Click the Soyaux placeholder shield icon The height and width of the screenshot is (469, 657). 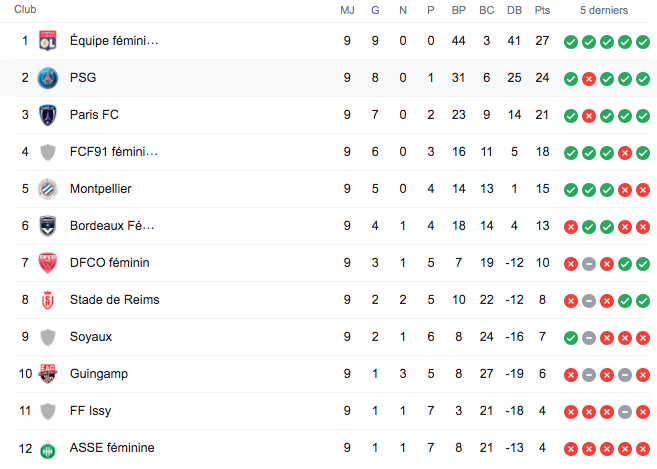click(47, 337)
